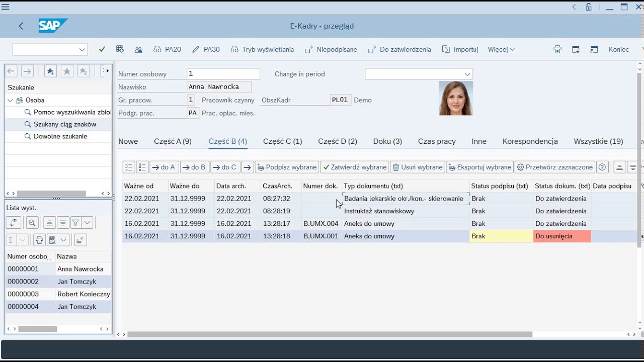Image resolution: width=644 pixels, height=362 pixels.
Task: Click the Niepodpisane toolbar button
Action: (x=332, y=49)
